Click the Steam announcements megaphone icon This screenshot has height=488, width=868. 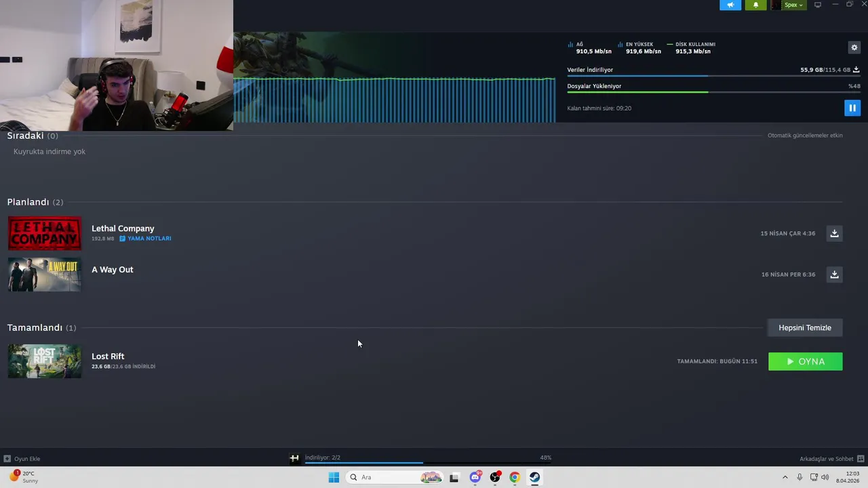click(x=730, y=5)
